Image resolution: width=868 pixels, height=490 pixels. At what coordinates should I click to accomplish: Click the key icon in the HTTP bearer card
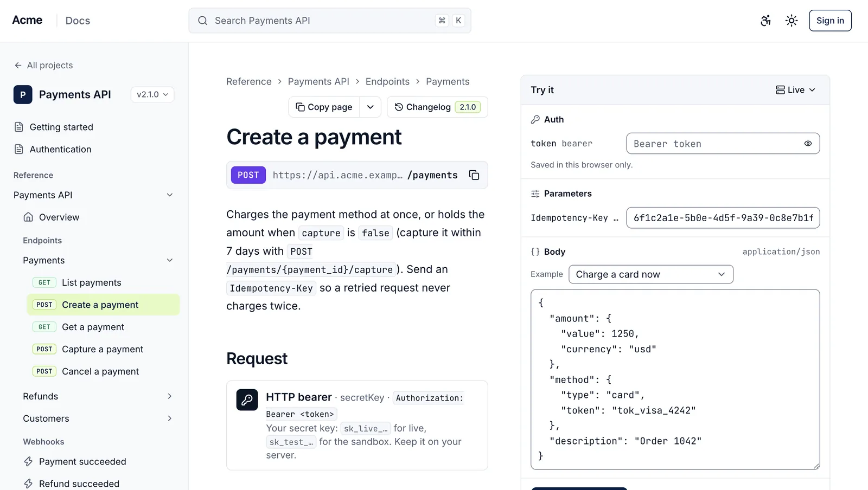point(247,400)
